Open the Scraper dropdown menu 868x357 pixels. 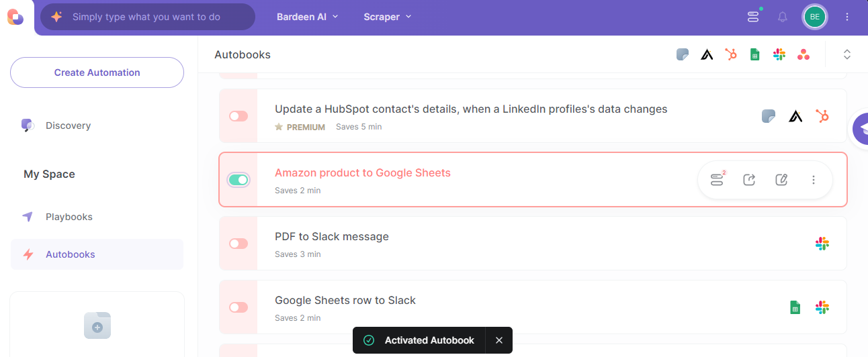click(388, 17)
